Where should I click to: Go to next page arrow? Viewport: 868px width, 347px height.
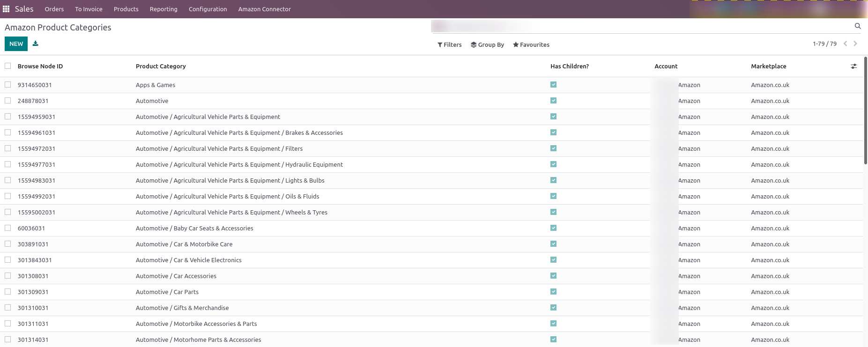tap(855, 44)
